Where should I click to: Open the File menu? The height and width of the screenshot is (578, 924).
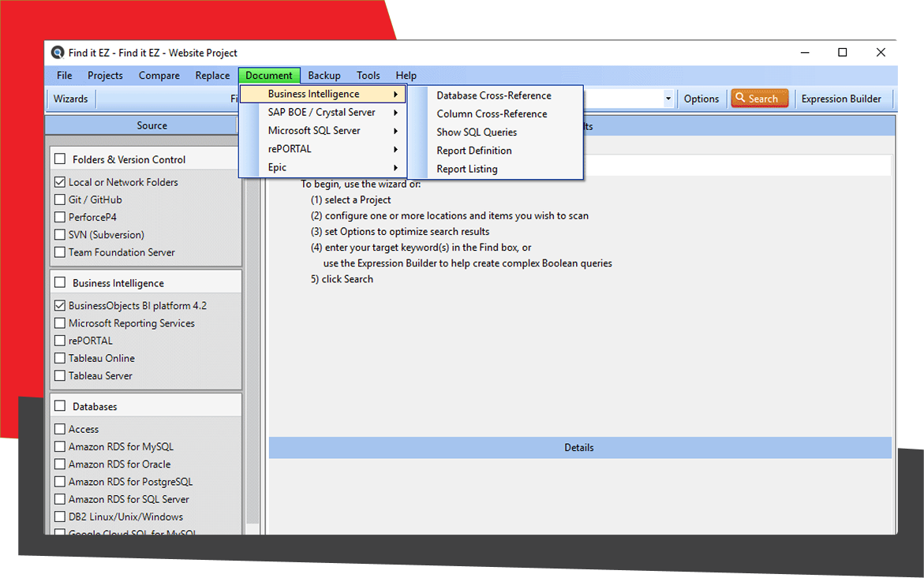[64, 76]
